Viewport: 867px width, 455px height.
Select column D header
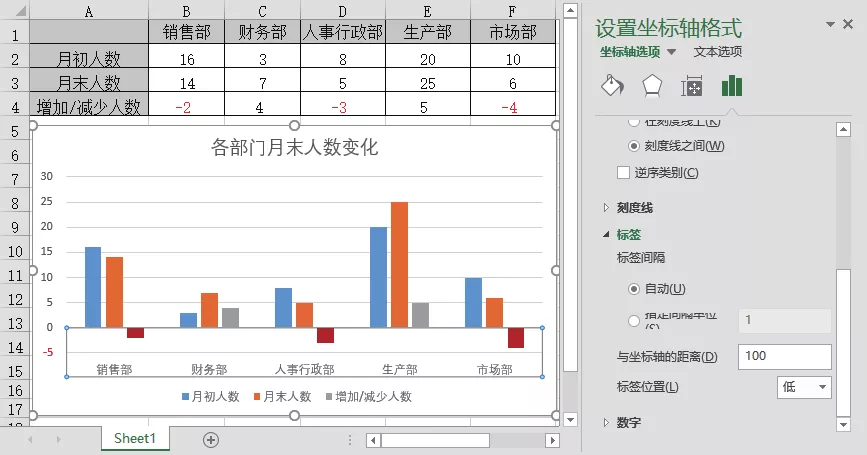(343, 11)
